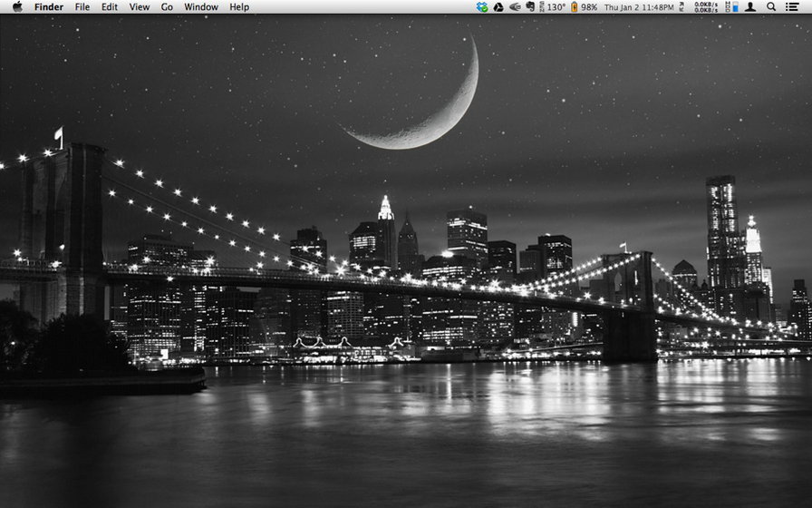
Task: Open the Go menu
Action: click(x=167, y=6)
